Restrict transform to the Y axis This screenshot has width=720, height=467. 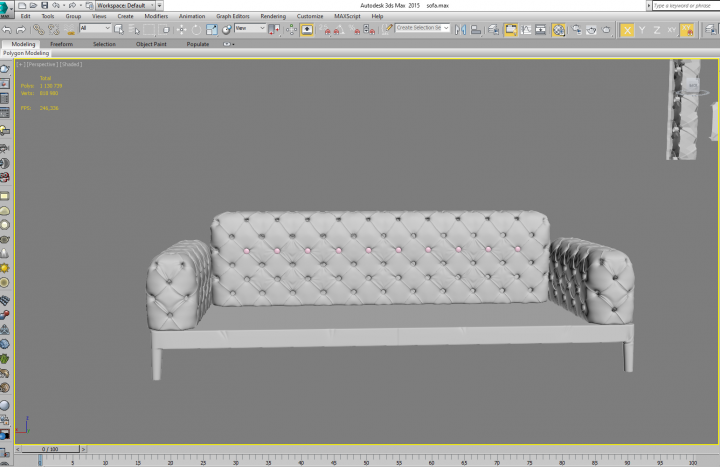pyautogui.click(x=642, y=30)
